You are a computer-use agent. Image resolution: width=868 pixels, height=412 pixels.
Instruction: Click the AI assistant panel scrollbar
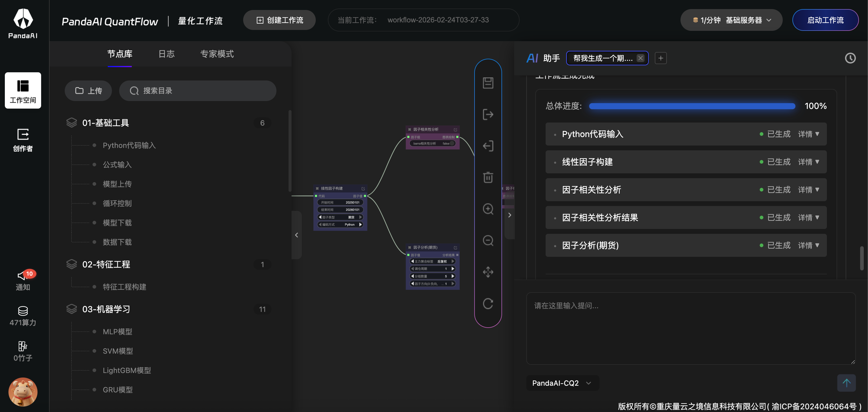point(862,258)
